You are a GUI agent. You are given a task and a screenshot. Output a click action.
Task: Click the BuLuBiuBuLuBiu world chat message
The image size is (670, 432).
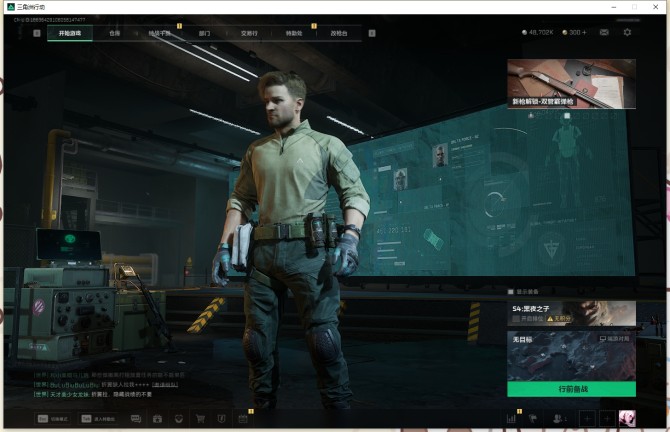click(x=106, y=385)
